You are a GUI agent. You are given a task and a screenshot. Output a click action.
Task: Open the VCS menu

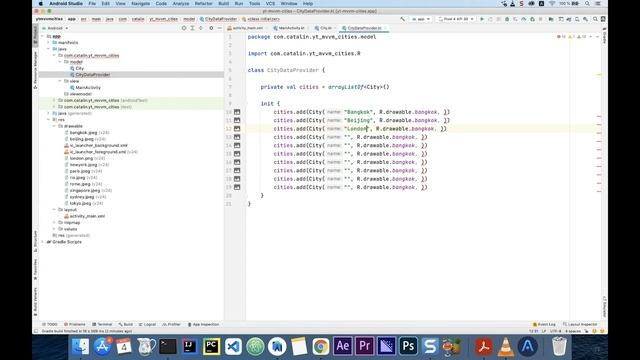click(x=270, y=4)
